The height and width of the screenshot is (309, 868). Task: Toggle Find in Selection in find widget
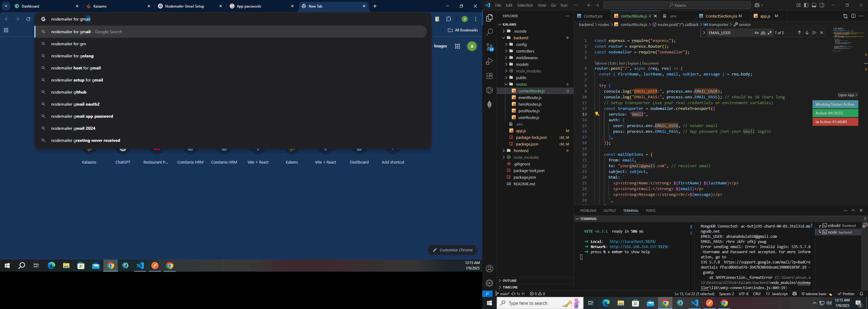[814, 33]
